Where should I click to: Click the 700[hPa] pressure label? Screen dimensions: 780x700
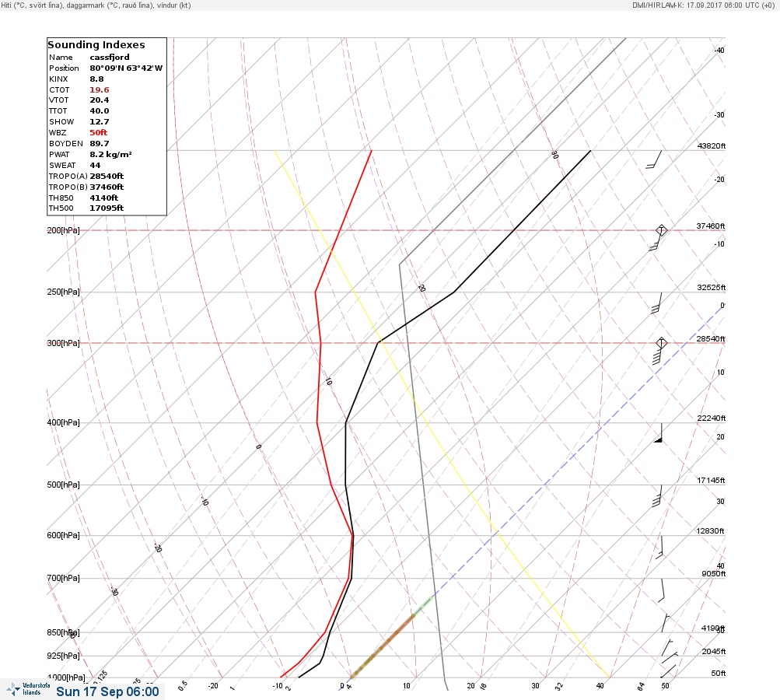[63, 578]
